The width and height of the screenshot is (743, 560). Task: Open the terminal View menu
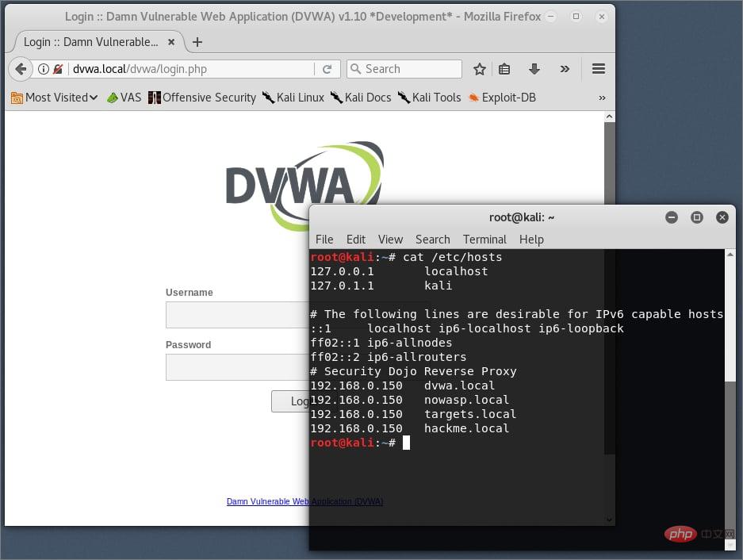click(390, 240)
